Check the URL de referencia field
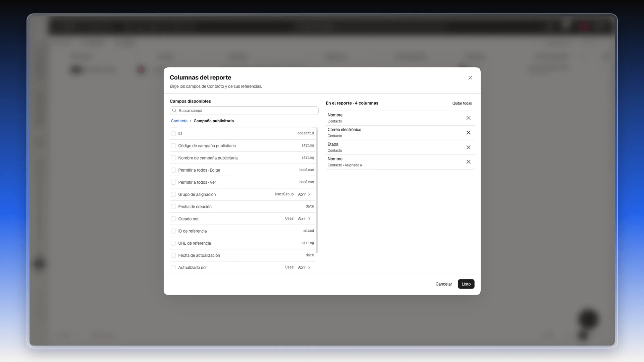Image resolution: width=644 pixels, height=362 pixels. [x=173, y=243]
